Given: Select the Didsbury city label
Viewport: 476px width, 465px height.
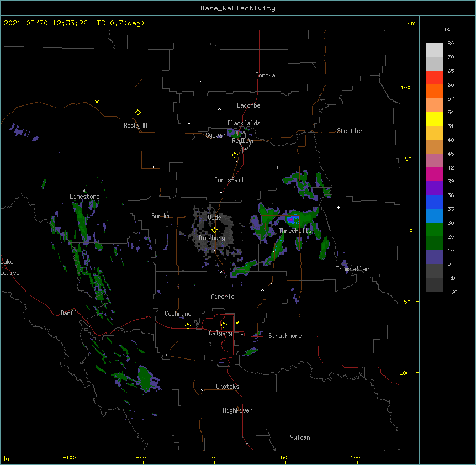Looking at the screenshot, I should tap(211, 238).
